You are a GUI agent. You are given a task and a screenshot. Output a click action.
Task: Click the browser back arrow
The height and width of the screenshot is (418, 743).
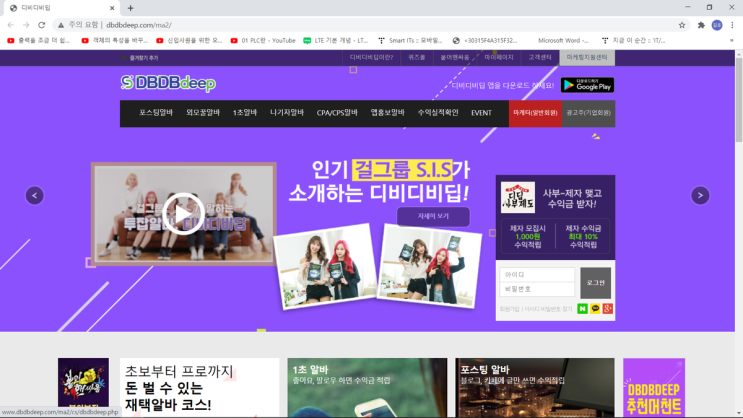pyautogui.click(x=10, y=25)
